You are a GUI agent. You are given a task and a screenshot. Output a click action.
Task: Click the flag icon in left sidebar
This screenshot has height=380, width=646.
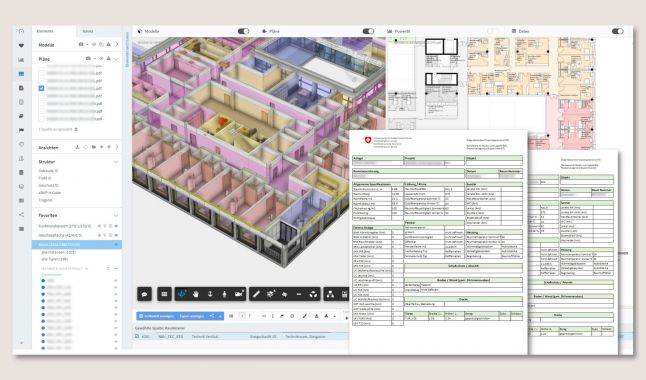pos(21,130)
